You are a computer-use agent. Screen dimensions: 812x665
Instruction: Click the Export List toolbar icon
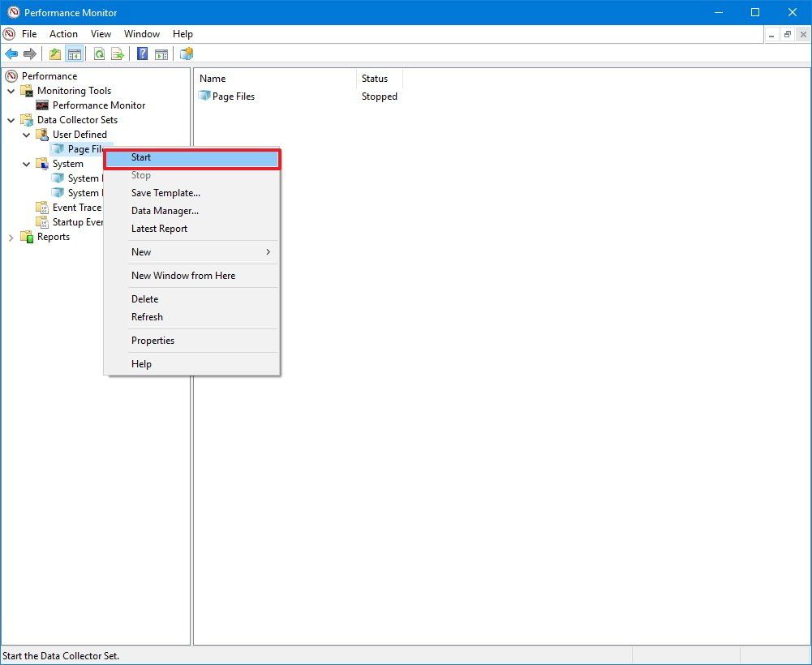(118, 54)
